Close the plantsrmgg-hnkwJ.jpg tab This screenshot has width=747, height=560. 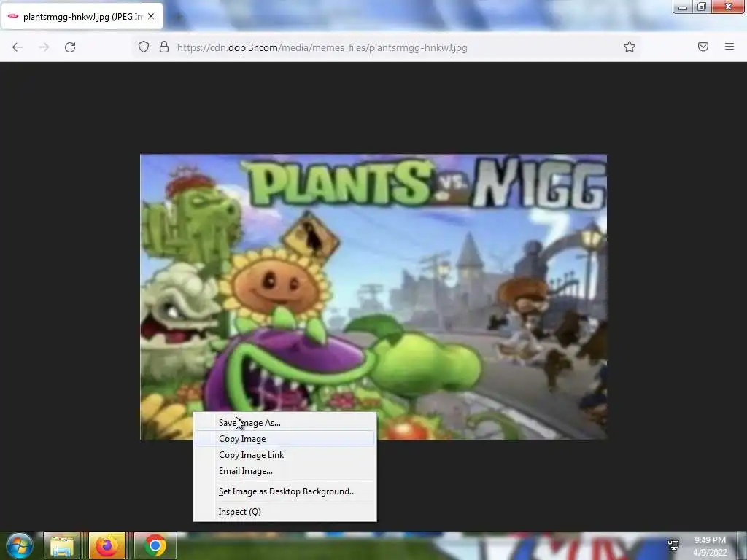point(151,16)
